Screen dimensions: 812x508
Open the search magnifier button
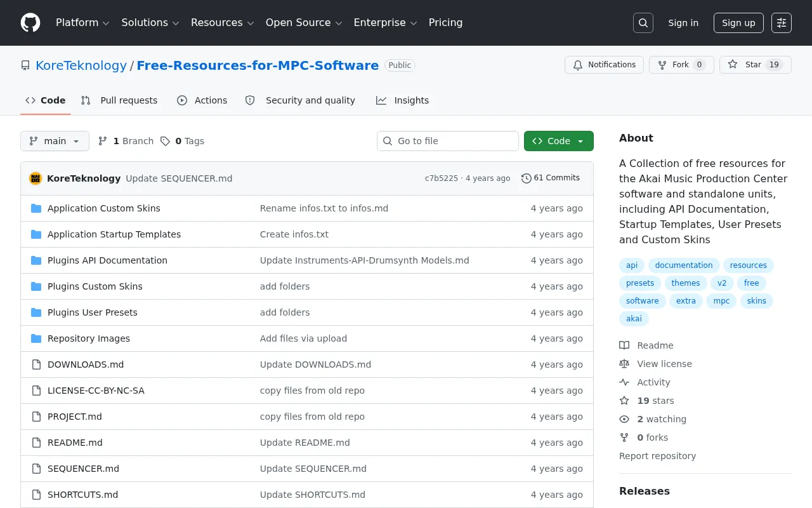coord(643,23)
